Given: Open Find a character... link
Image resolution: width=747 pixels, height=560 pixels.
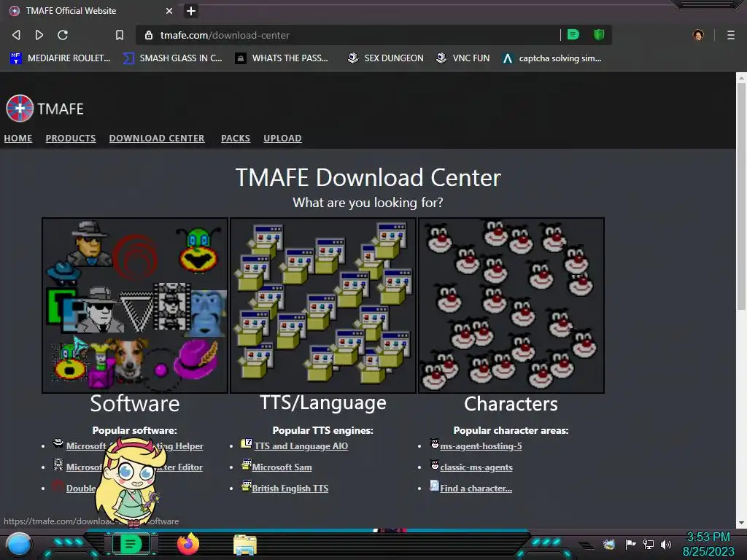Looking at the screenshot, I should (x=476, y=488).
